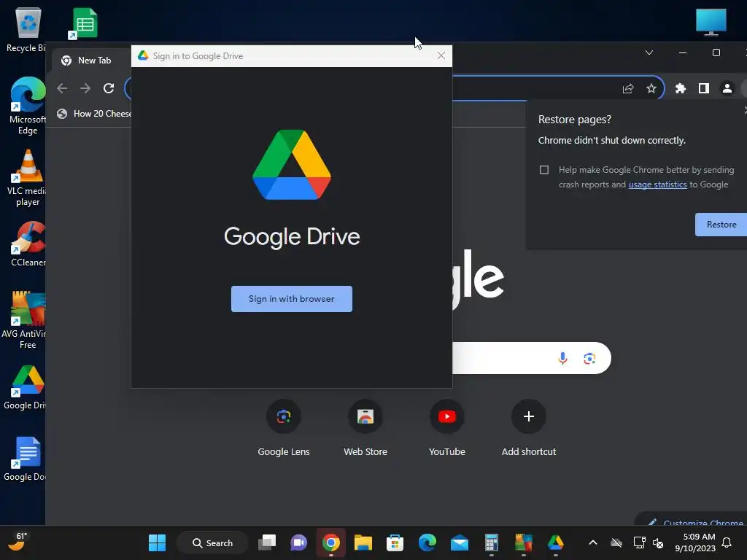
Task: Open Google Drive desktop shortcut
Action: coord(26,388)
